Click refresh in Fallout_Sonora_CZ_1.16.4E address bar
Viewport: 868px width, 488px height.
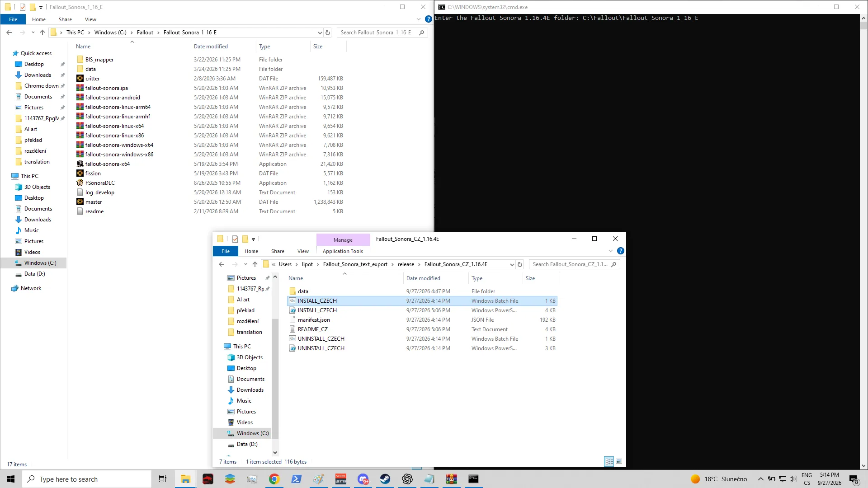tap(520, 265)
